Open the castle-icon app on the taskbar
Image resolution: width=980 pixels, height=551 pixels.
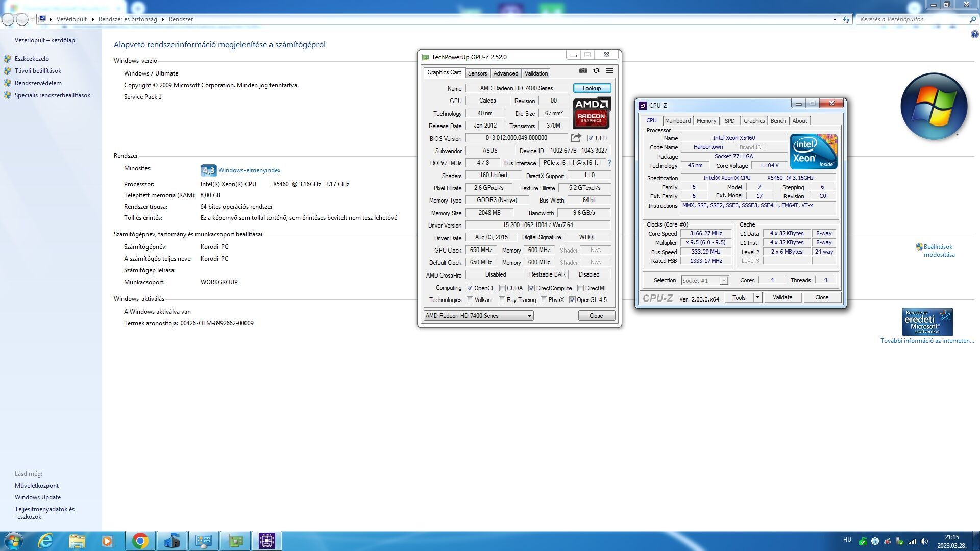(172, 540)
